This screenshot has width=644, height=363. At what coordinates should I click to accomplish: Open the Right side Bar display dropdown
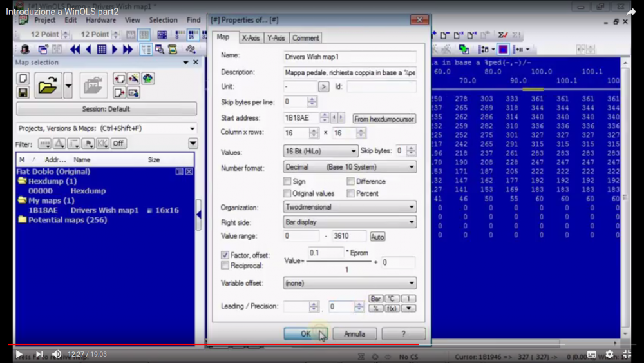350,222
